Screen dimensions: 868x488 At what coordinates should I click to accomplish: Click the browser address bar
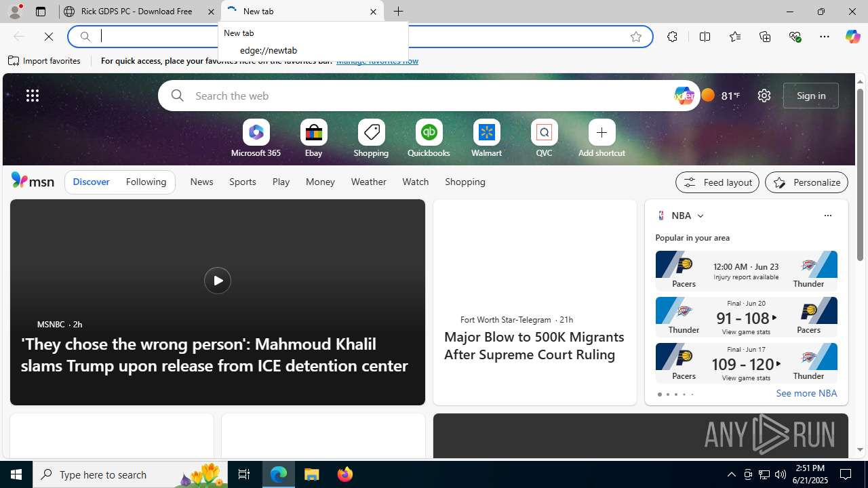point(359,37)
